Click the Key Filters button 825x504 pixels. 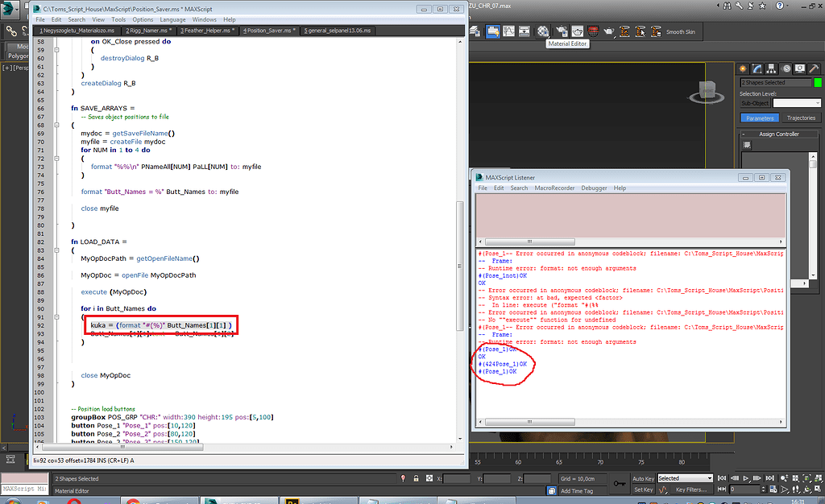click(x=690, y=488)
